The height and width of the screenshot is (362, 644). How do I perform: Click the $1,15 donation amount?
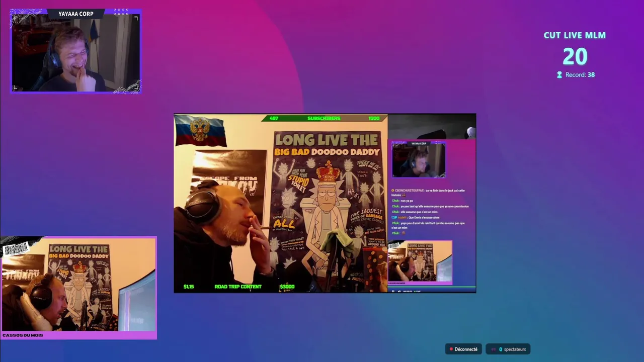[x=189, y=287]
